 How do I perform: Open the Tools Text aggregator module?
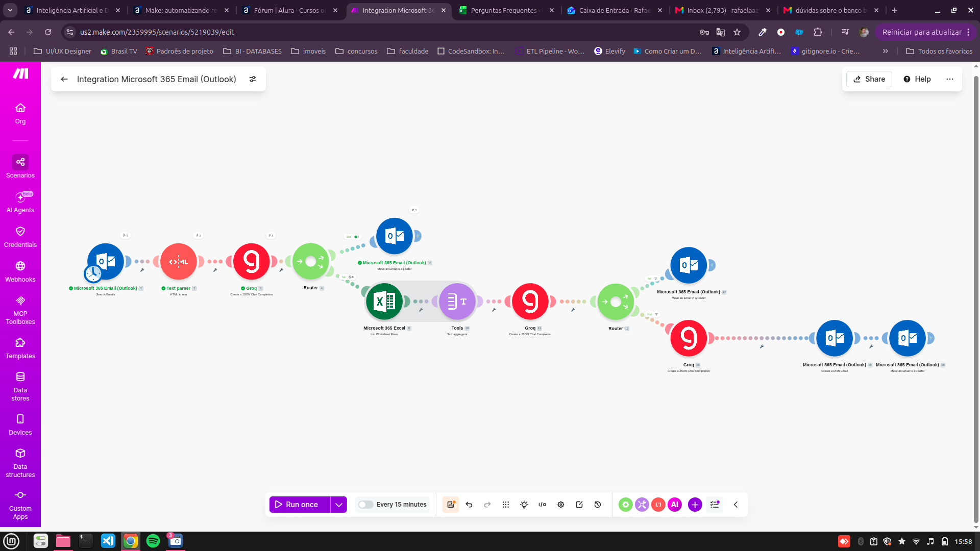tap(457, 302)
